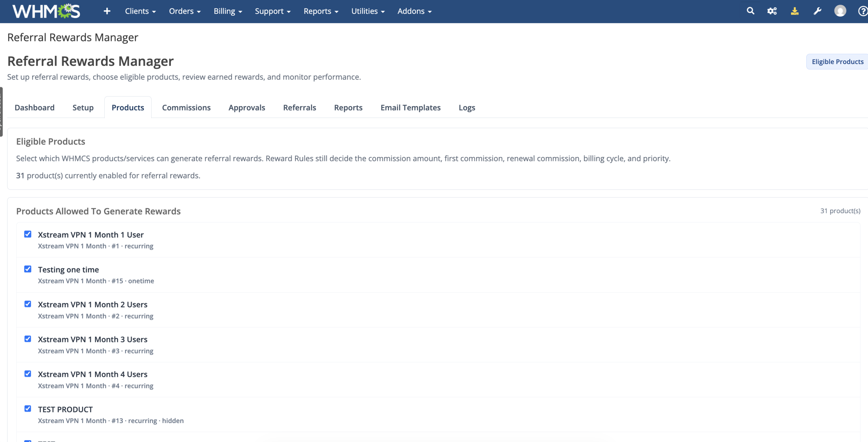Viewport: 868px width, 442px height.
Task: Click the Eligible Products button
Action: (x=837, y=62)
